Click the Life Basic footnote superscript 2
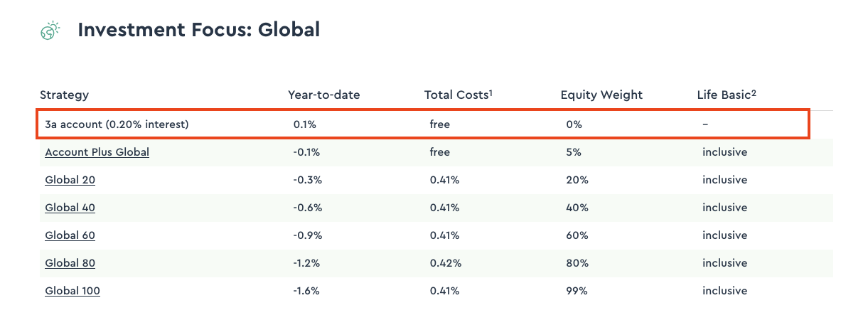The height and width of the screenshot is (320, 868). pos(753,92)
